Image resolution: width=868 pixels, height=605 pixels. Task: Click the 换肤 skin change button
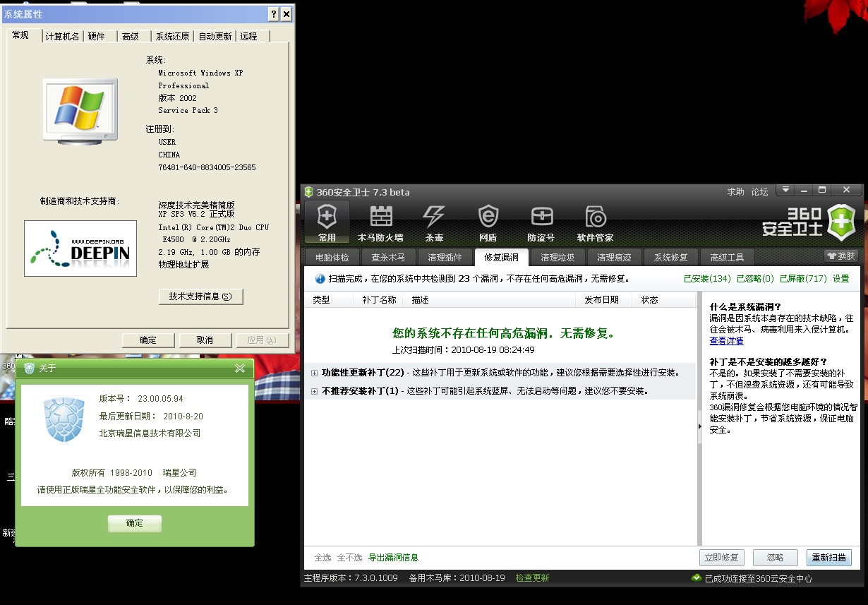click(841, 256)
